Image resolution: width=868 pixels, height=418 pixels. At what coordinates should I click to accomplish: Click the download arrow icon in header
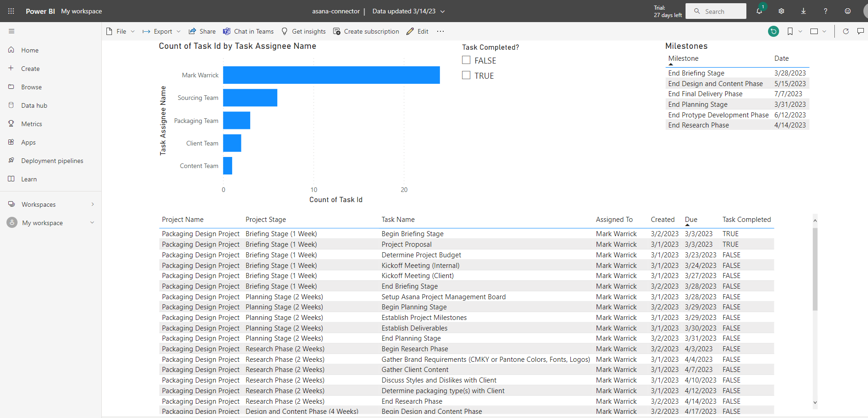click(803, 12)
